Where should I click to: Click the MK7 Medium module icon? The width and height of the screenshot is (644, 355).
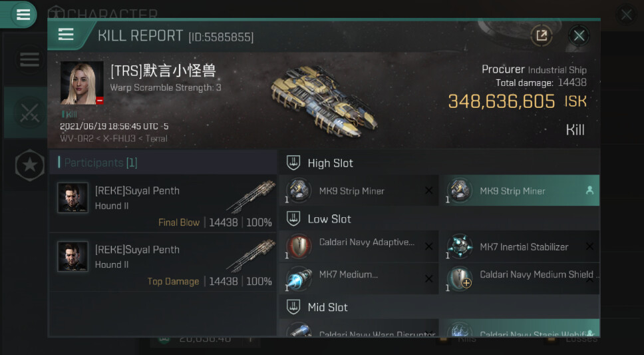[299, 278]
